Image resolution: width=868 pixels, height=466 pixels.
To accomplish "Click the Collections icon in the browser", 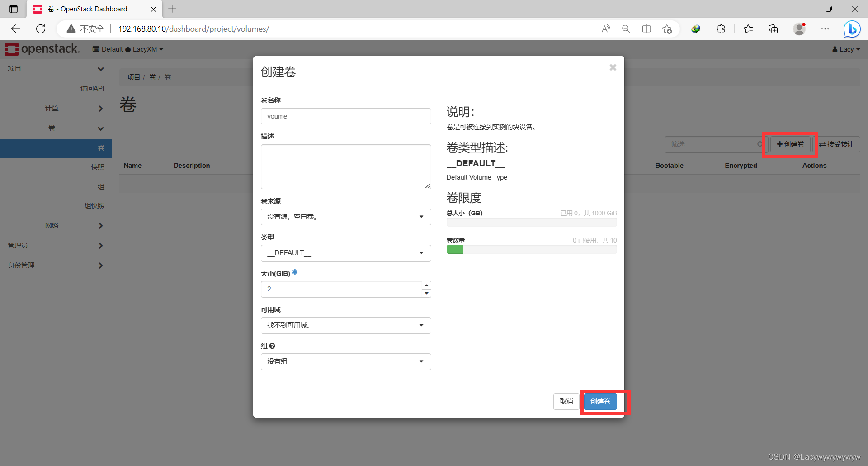I will (773, 29).
